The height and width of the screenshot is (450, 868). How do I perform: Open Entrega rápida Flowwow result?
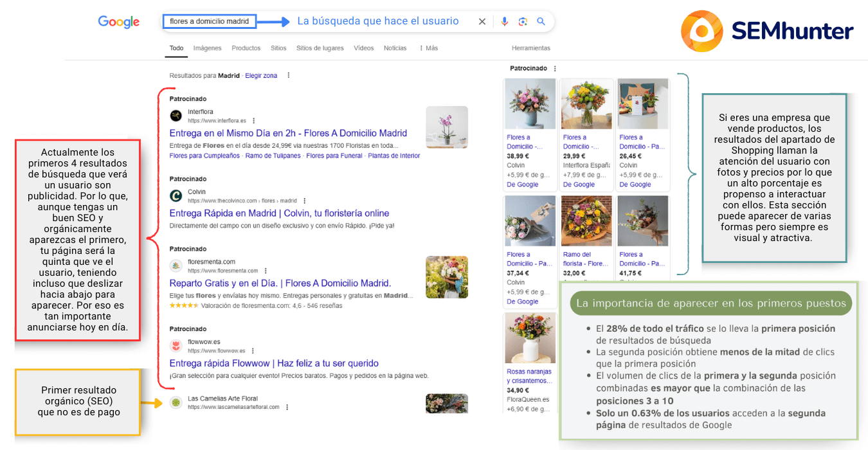(274, 363)
